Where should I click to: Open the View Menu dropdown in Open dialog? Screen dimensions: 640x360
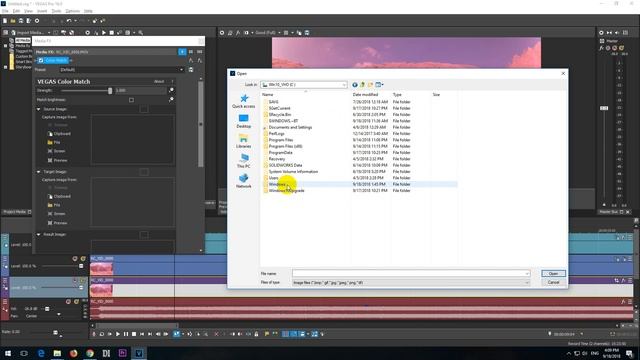pyautogui.click(x=380, y=85)
